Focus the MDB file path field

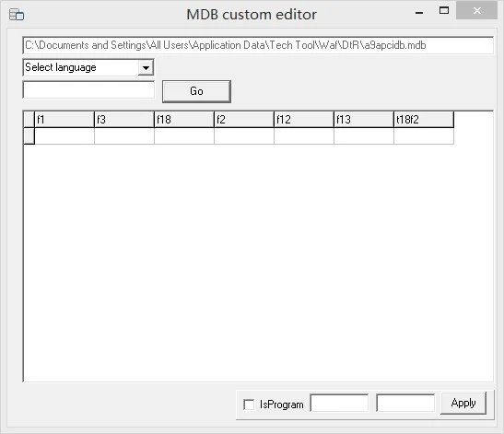pyautogui.click(x=258, y=45)
